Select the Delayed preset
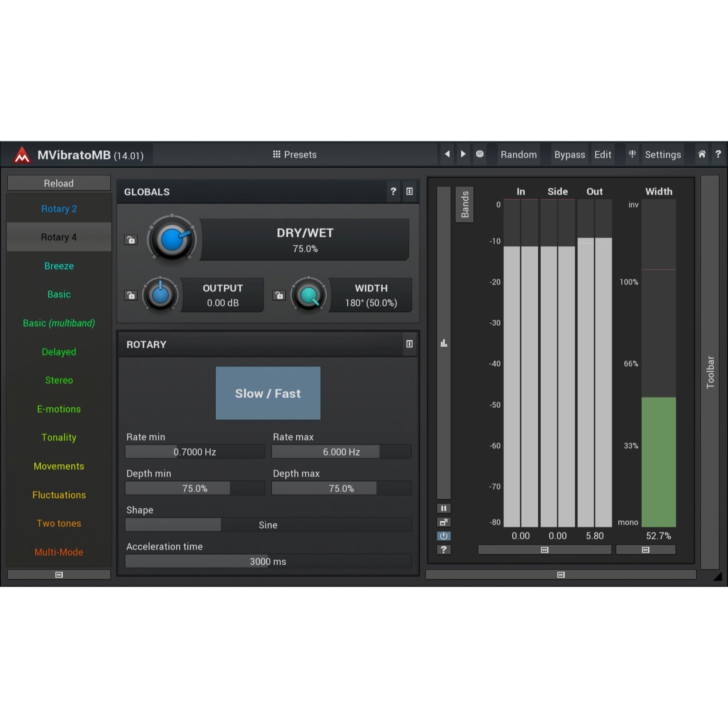 pos(59,352)
